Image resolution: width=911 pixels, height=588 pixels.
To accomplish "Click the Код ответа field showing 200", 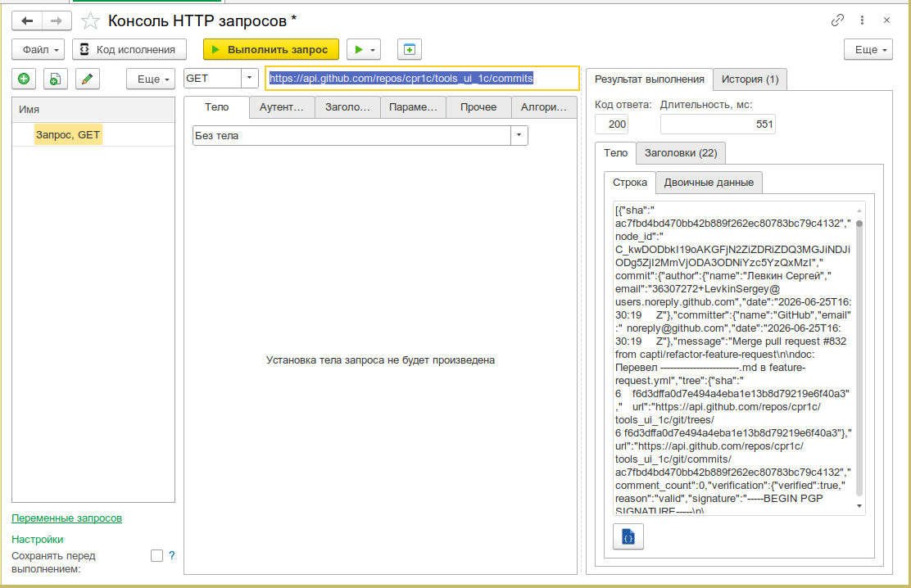I will [x=612, y=124].
